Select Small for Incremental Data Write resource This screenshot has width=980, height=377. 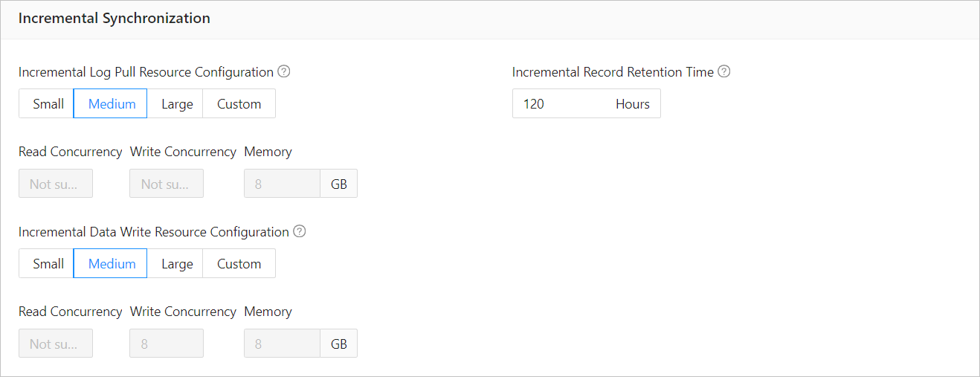point(48,264)
